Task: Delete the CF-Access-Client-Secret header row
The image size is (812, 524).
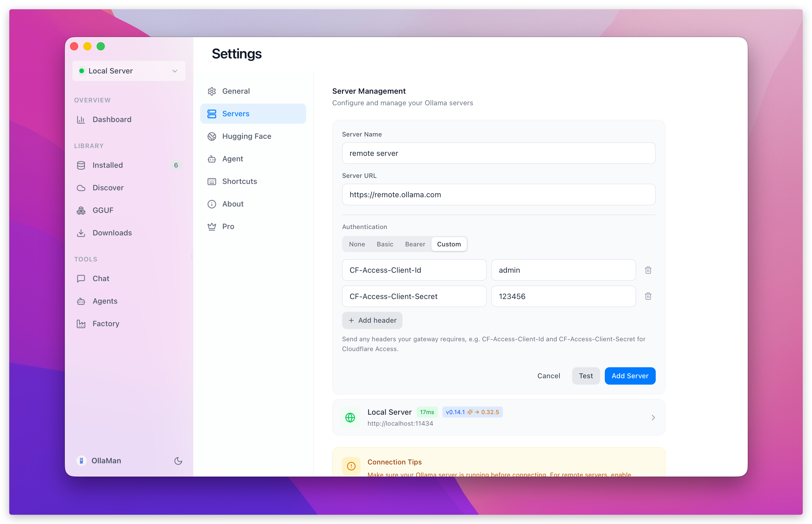Action: [x=648, y=296]
